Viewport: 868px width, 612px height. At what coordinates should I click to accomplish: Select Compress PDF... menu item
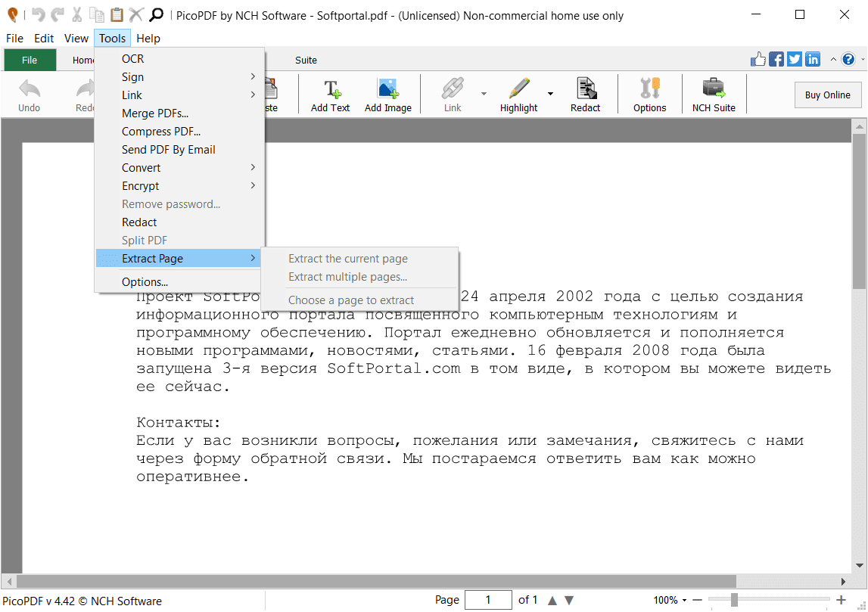coord(179,131)
